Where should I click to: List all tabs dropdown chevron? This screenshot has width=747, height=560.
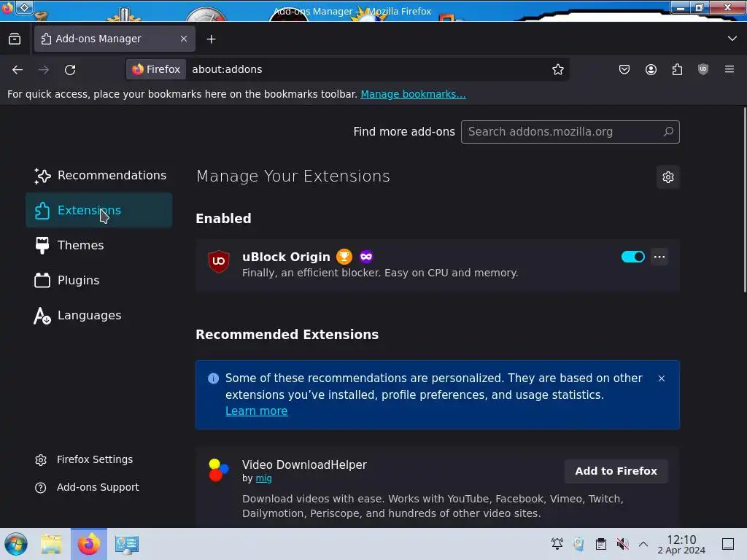pyautogui.click(x=732, y=39)
